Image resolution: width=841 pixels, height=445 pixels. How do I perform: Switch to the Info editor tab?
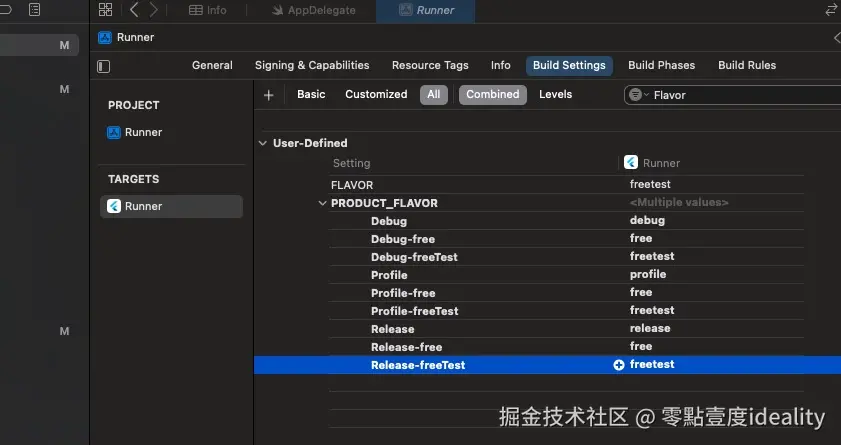click(x=208, y=10)
